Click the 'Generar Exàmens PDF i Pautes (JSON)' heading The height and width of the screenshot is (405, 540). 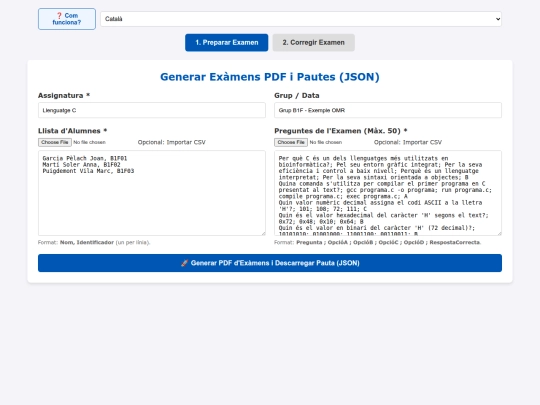[x=270, y=77]
